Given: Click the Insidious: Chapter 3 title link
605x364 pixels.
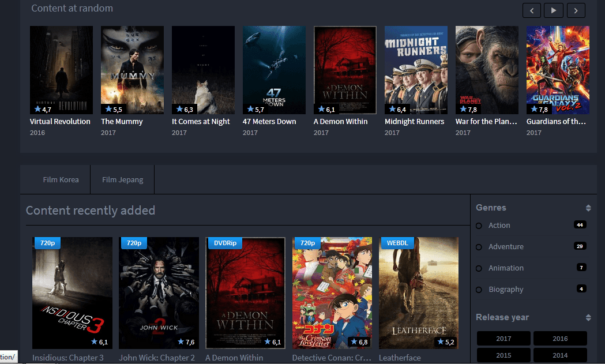Looking at the screenshot, I should (x=68, y=358).
